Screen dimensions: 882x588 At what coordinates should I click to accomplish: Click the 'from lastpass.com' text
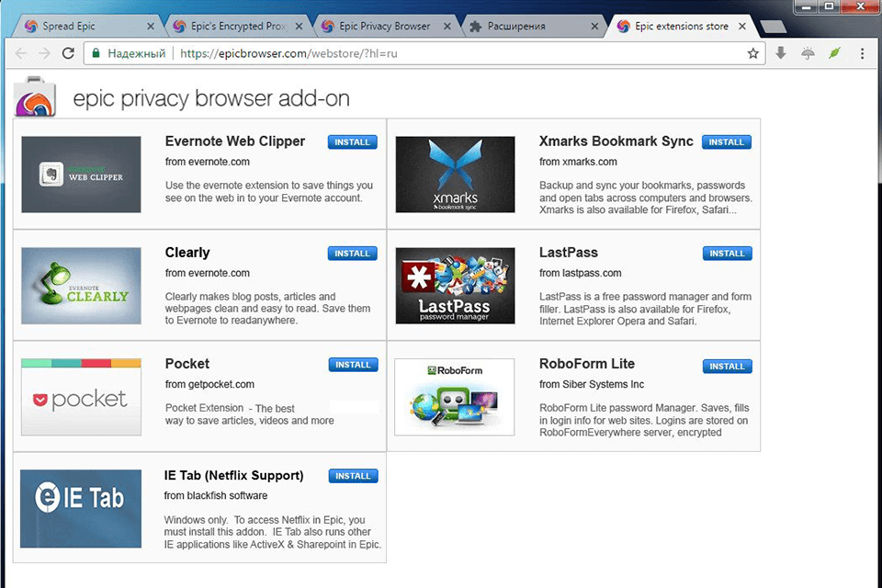point(580,274)
